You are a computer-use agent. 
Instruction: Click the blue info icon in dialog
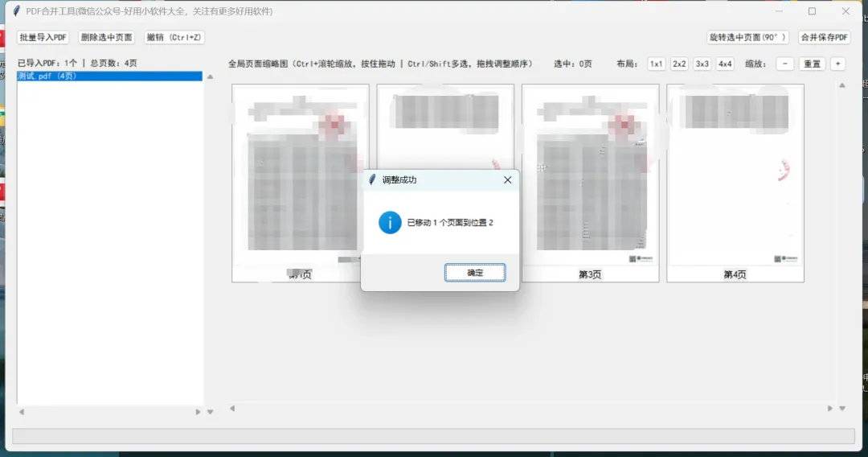(x=390, y=223)
